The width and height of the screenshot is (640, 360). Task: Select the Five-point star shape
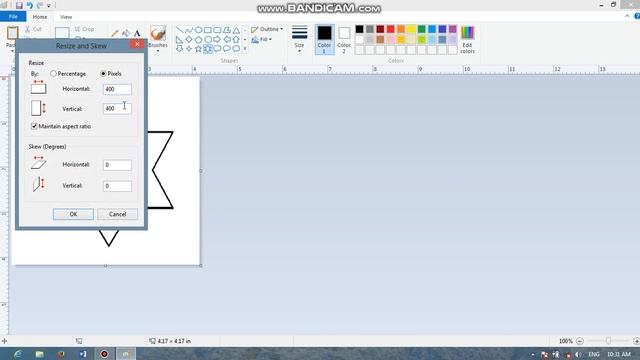coord(198,49)
